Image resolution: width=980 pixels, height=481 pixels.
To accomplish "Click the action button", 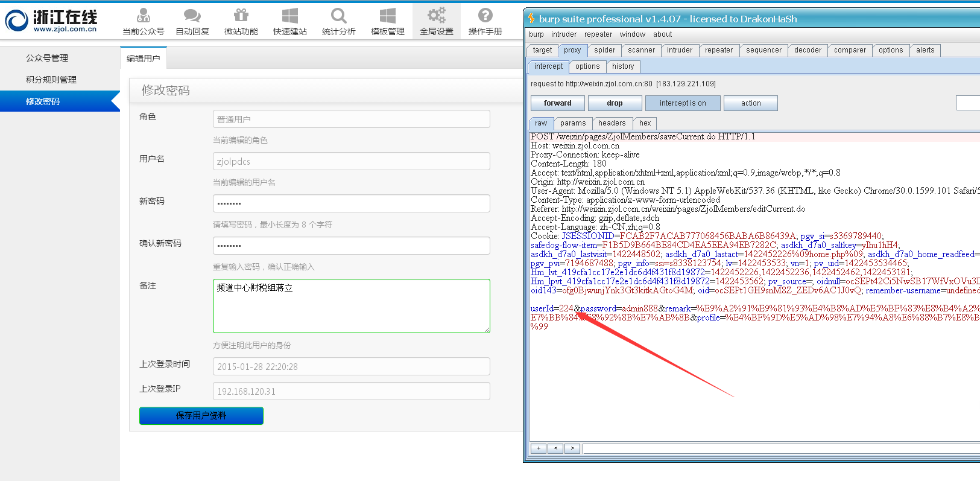I will [751, 103].
